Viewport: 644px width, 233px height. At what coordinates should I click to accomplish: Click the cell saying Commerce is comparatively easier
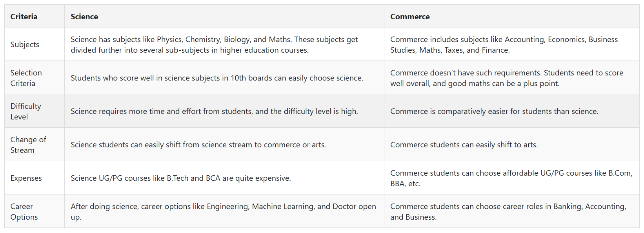tap(512, 111)
